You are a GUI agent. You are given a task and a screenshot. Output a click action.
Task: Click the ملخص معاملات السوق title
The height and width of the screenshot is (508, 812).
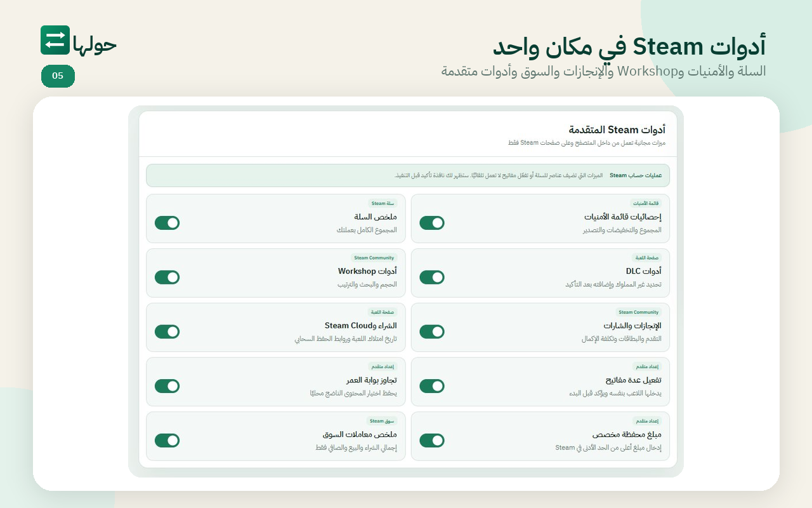360,435
